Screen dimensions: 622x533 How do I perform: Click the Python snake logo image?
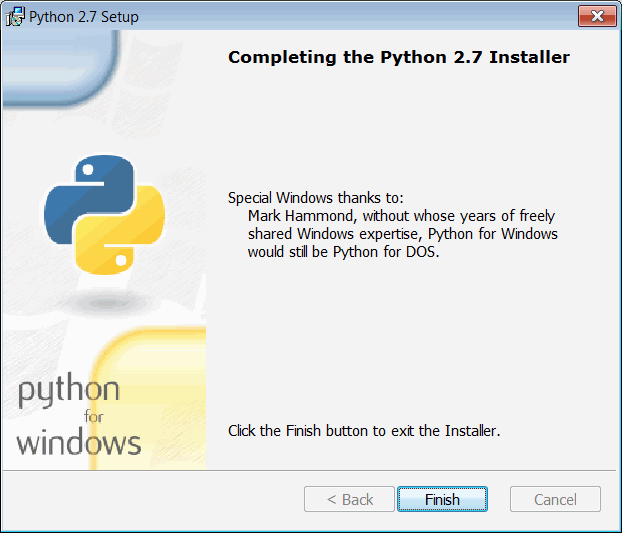click(x=104, y=215)
